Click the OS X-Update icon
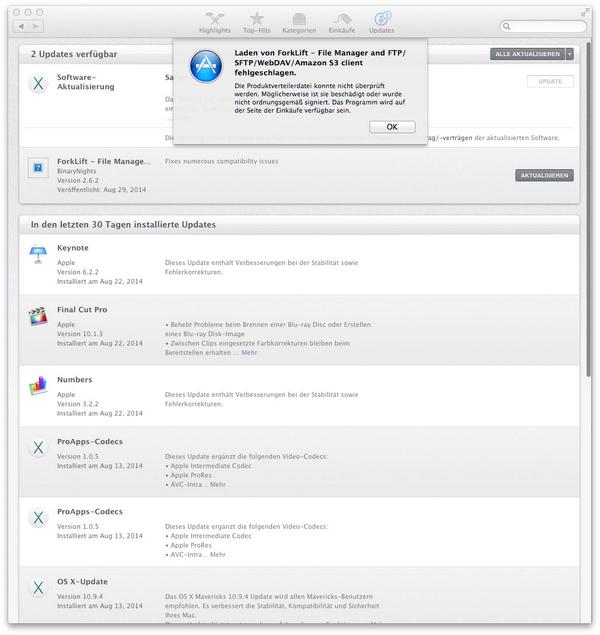The image size is (600, 635). pos(38,588)
